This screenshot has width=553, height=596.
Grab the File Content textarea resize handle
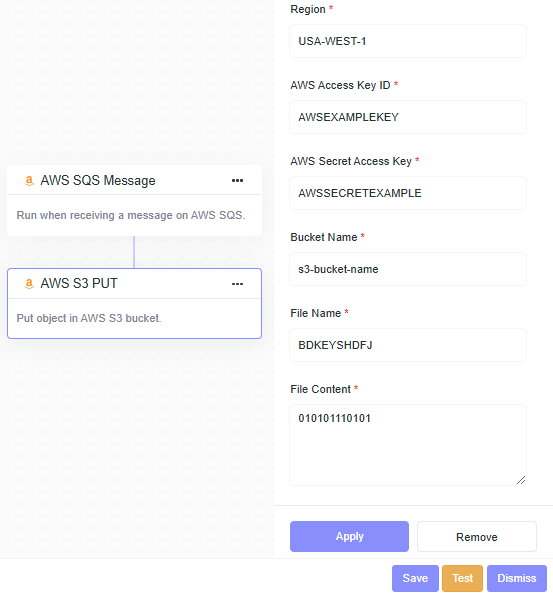pos(521,480)
